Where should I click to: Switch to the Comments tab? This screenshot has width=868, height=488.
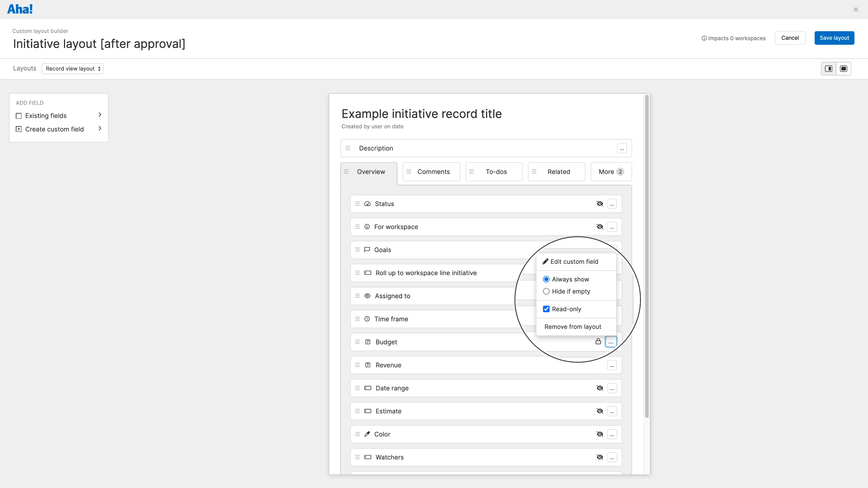coord(433,172)
